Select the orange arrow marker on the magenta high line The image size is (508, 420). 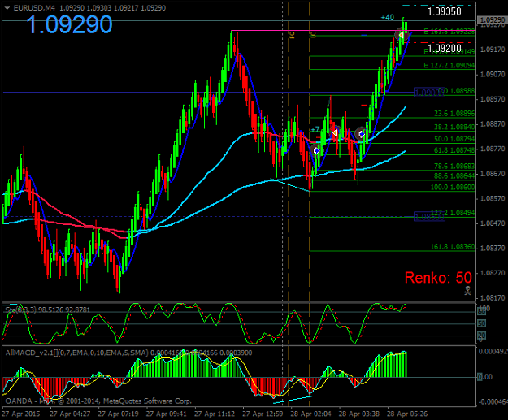(x=401, y=35)
